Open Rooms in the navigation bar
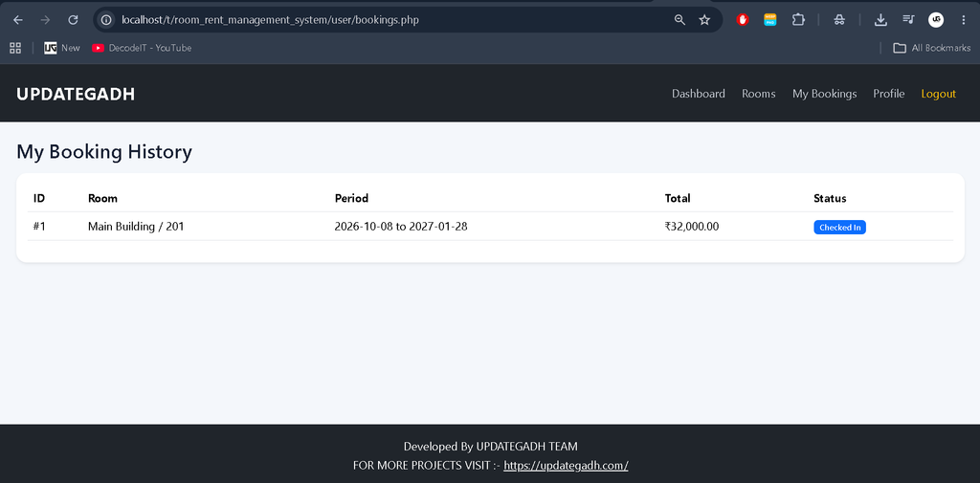 pyautogui.click(x=759, y=94)
